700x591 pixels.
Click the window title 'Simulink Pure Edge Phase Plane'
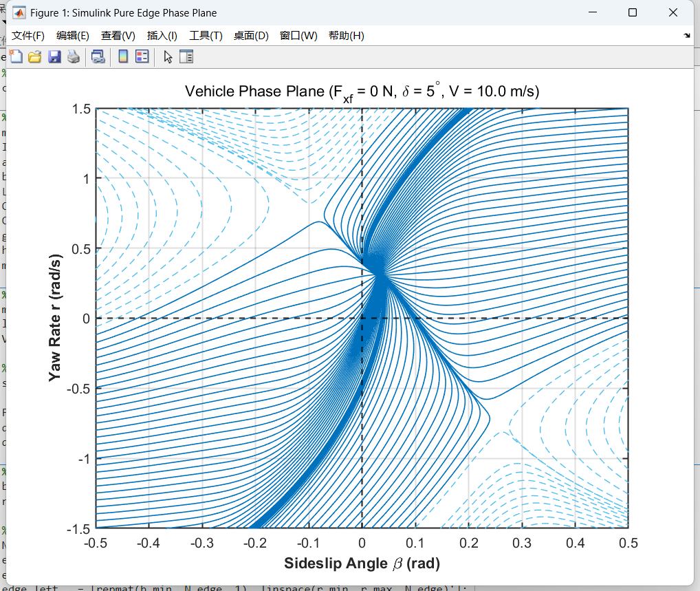pyautogui.click(x=144, y=13)
